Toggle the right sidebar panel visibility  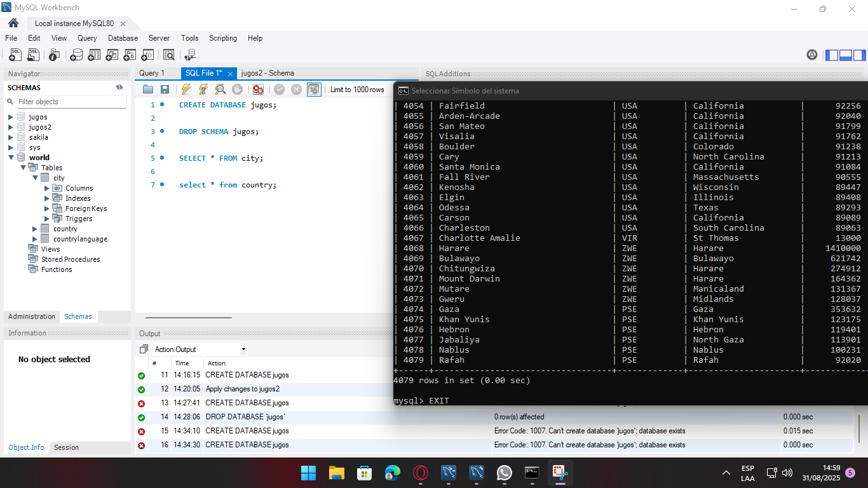click(858, 55)
